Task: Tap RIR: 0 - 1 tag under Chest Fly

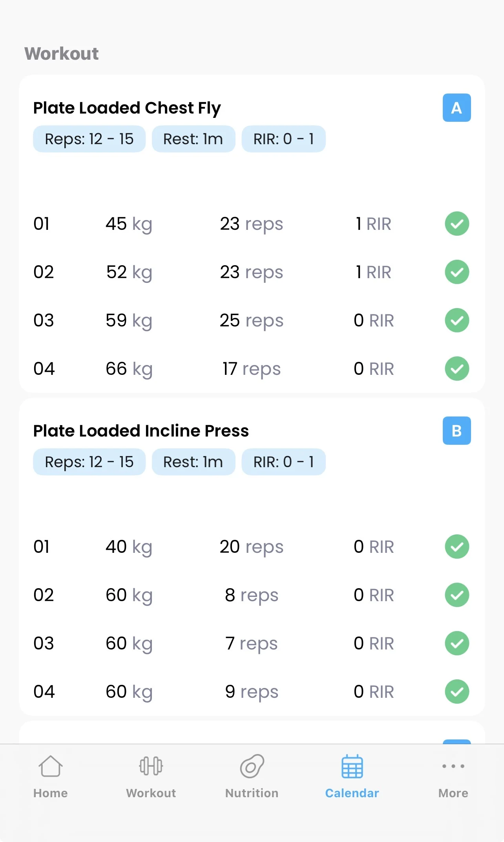Action: coord(283,139)
